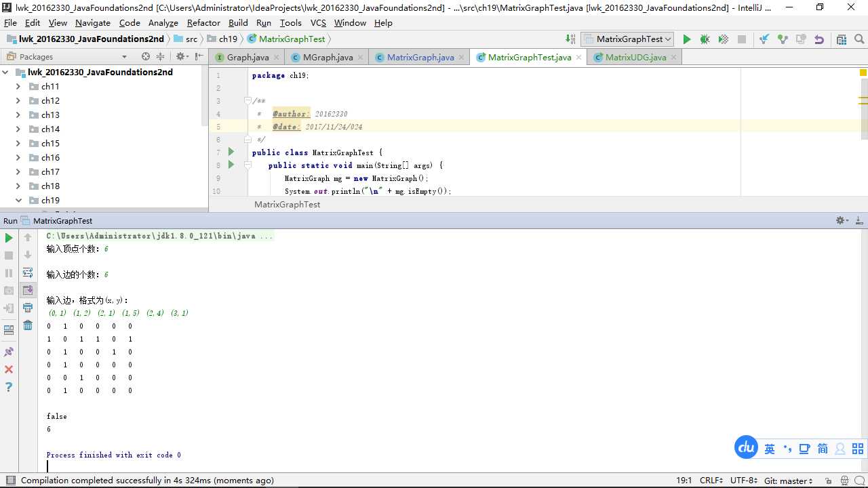Select the MatrixGraphTest tab in Run panel
This screenshot has height=488, width=868.
tap(57, 221)
